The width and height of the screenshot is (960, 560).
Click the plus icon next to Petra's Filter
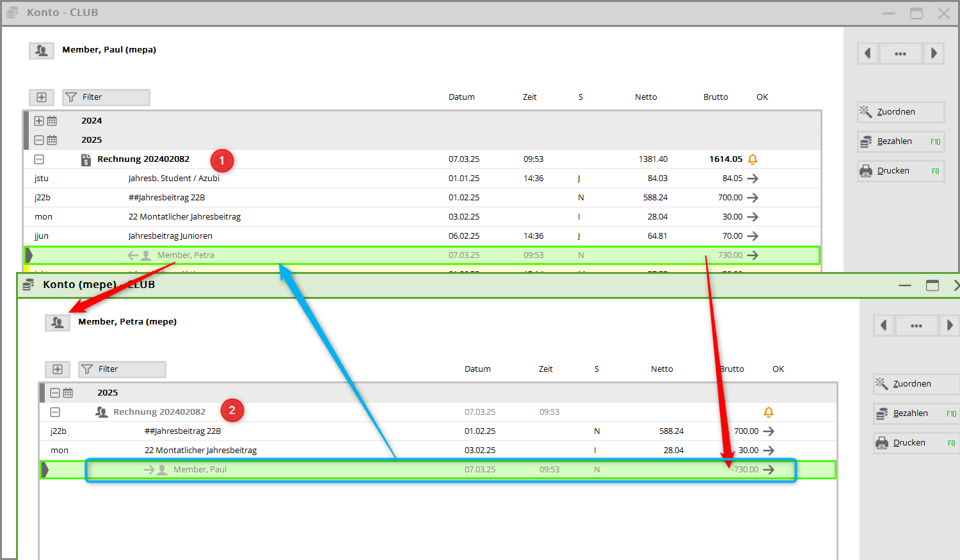click(x=58, y=369)
